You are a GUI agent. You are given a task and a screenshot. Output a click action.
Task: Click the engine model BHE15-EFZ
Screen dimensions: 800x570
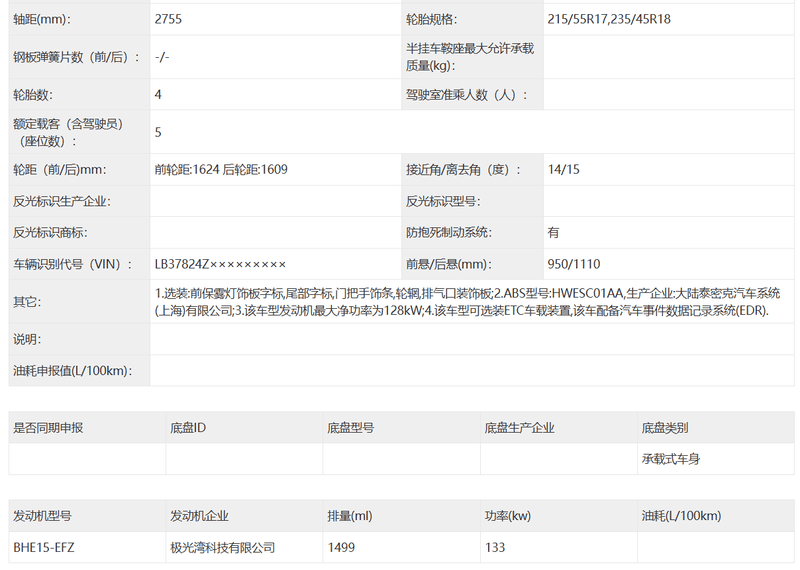pos(44,547)
